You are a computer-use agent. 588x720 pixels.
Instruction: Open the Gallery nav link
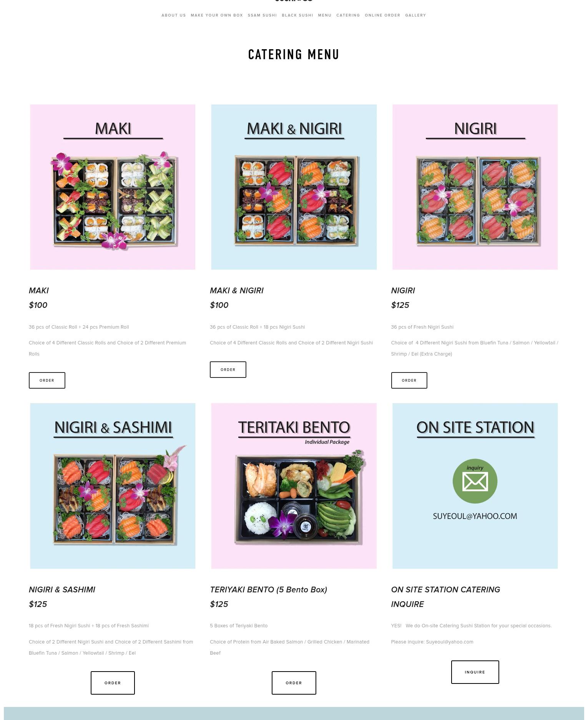tap(415, 15)
